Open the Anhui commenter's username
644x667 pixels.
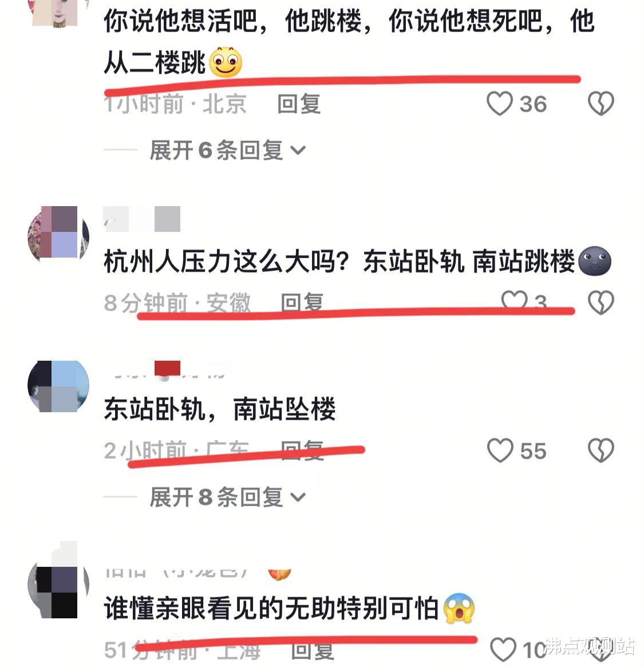click(142, 219)
